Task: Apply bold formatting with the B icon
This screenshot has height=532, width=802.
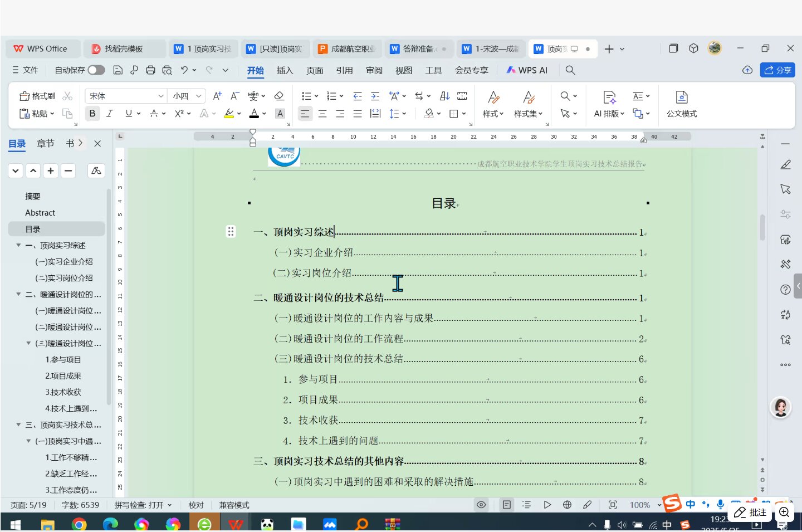Action: 92,114
